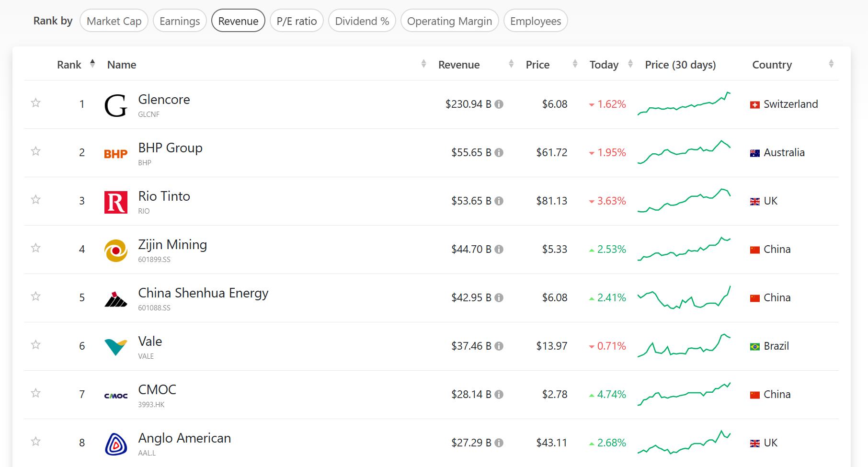Rank companies by Employees
The width and height of the screenshot is (868, 467).
pos(536,21)
